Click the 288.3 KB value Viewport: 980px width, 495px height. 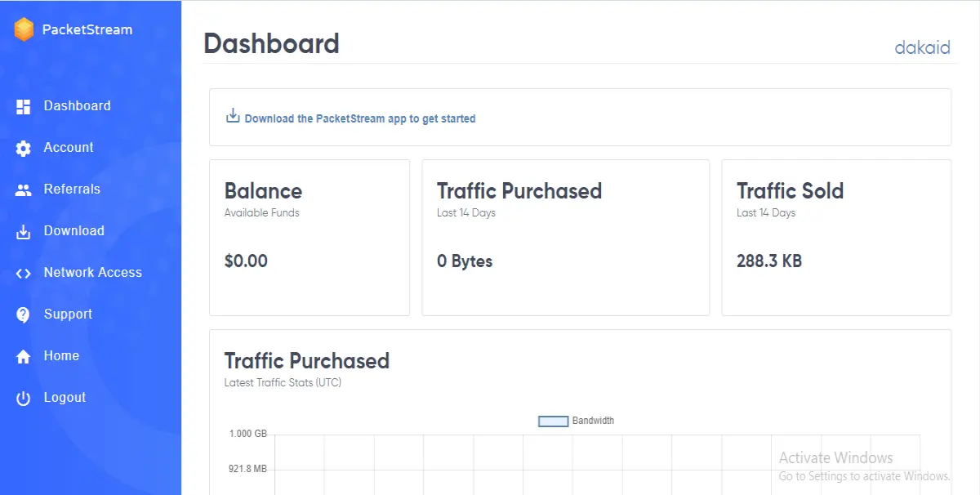click(x=769, y=261)
